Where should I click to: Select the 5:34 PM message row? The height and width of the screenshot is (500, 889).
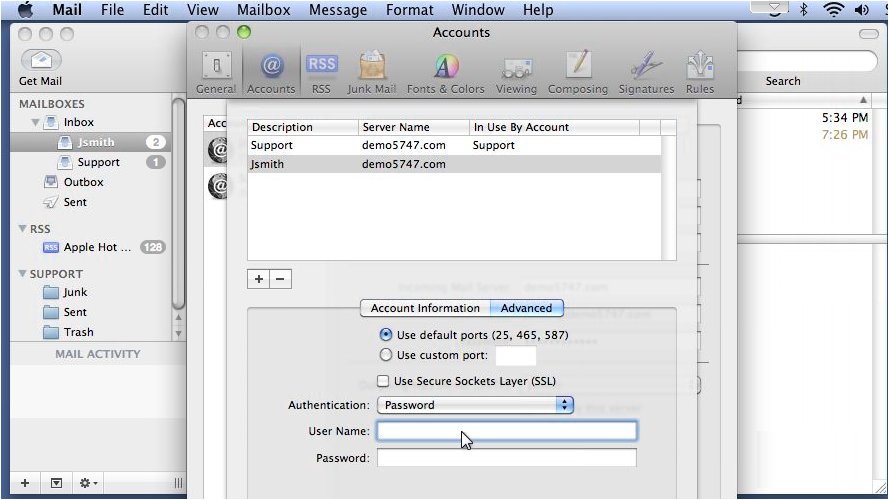[x=805, y=117]
